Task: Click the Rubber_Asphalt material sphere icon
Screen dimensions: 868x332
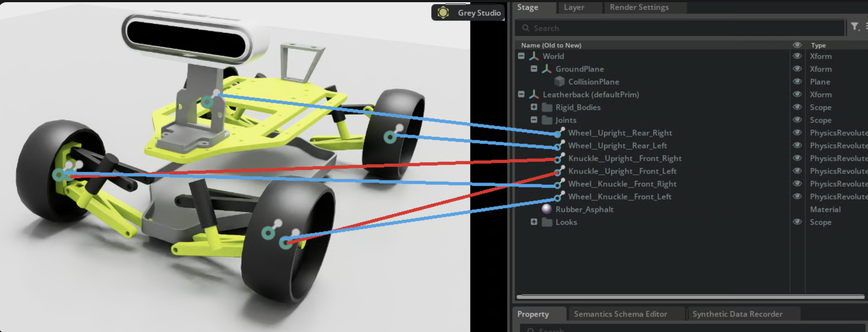Action: pos(546,209)
